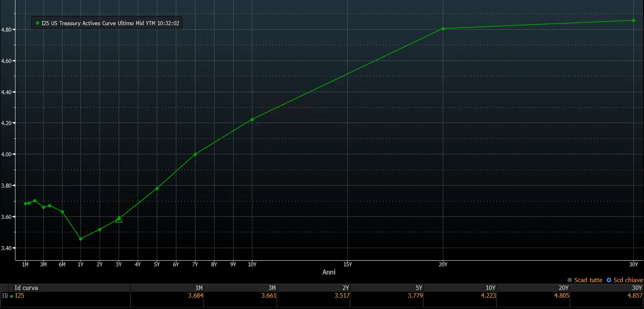Click the 5Y data point on curve
The height and width of the screenshot is (309, 644).
pyautogui.click(x=157, y=188)
